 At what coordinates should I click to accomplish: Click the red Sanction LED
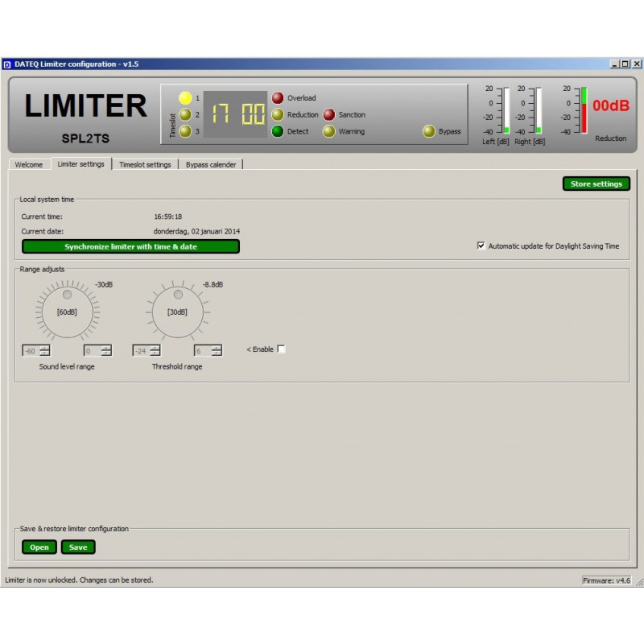click(x=329, y=114)
